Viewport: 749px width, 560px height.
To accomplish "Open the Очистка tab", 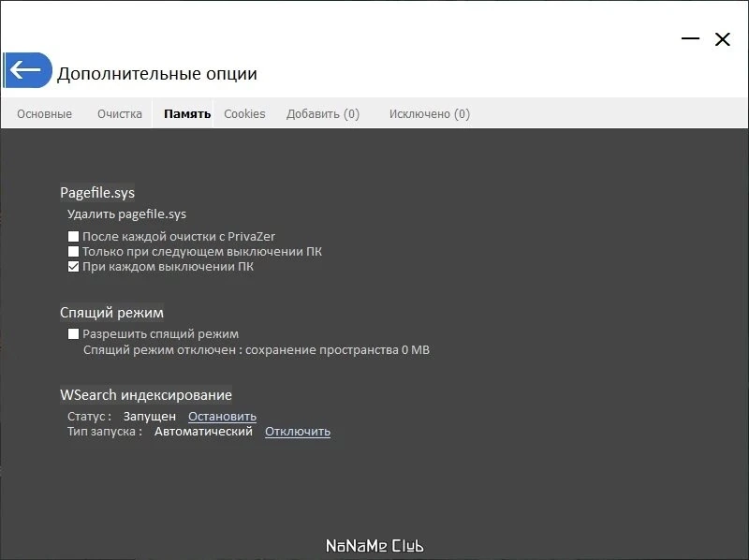I will tap(120, 113).
